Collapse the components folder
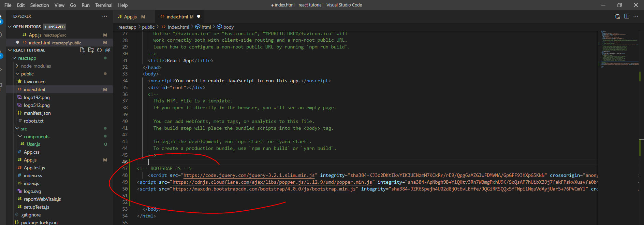 tap(20, 137)
